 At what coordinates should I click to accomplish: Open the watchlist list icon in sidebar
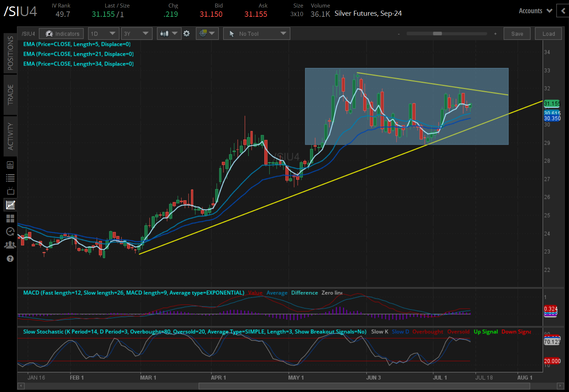pos(10,178)
